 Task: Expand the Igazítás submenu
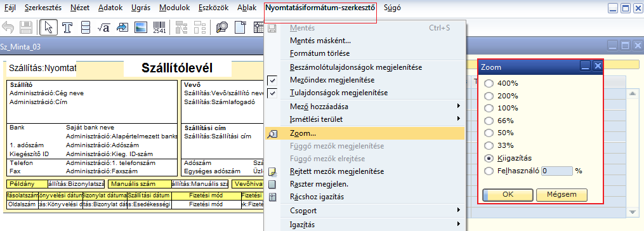point(458,225)
